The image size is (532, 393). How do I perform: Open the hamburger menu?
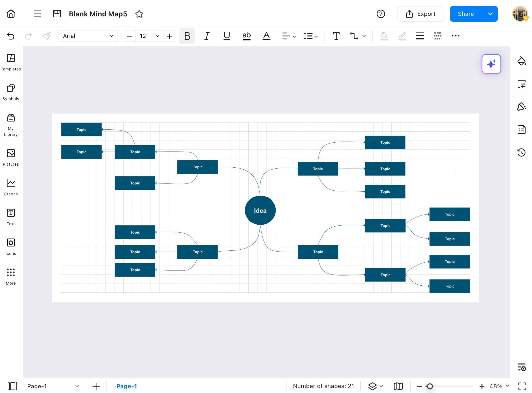point(37,14)
